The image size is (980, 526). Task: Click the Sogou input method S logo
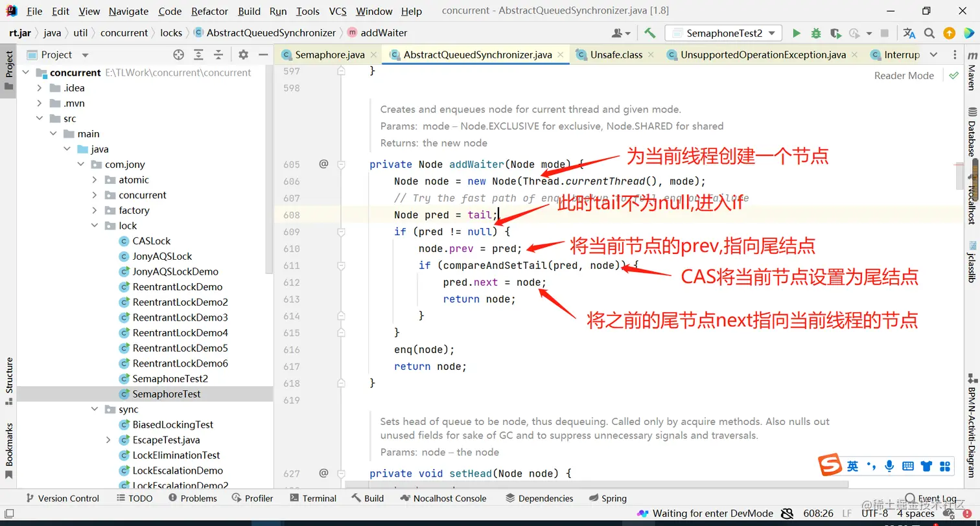[x=829, y=465]
